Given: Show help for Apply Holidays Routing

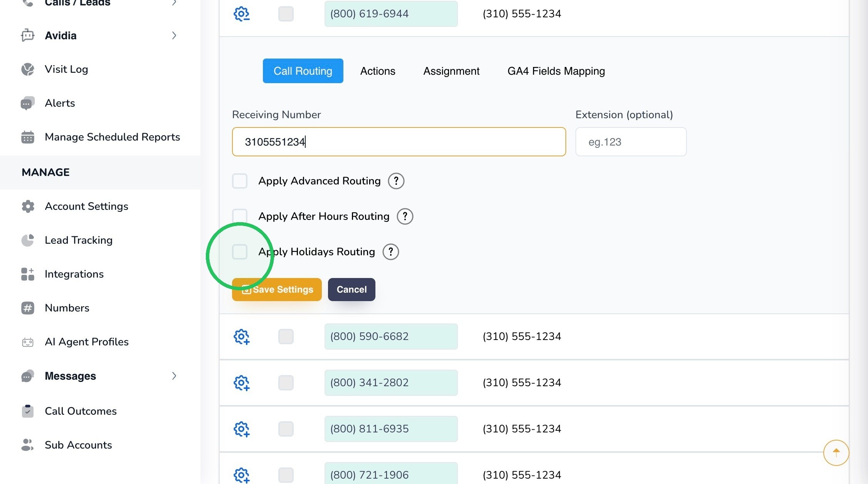Looking at the screenshot, I should 390,252.
